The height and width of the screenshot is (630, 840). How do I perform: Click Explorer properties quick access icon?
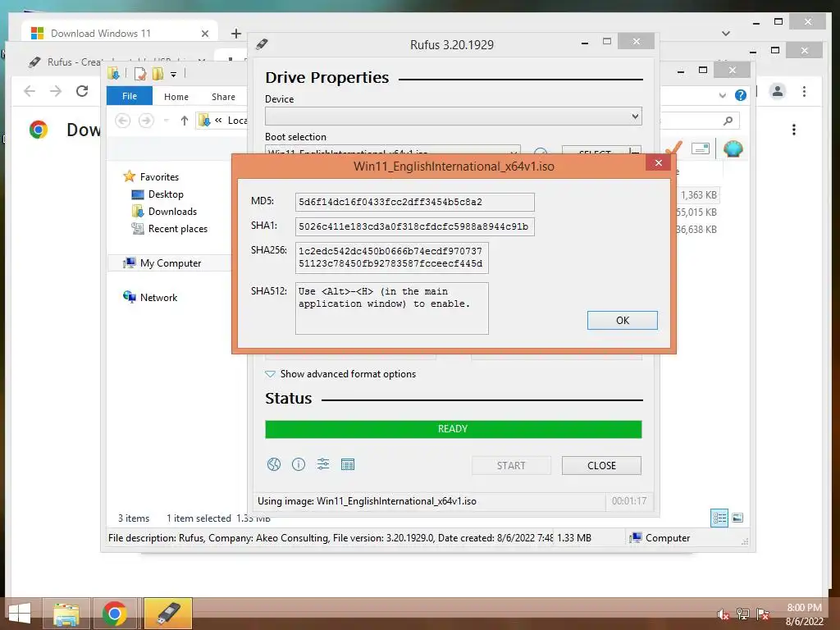(140, 73)
